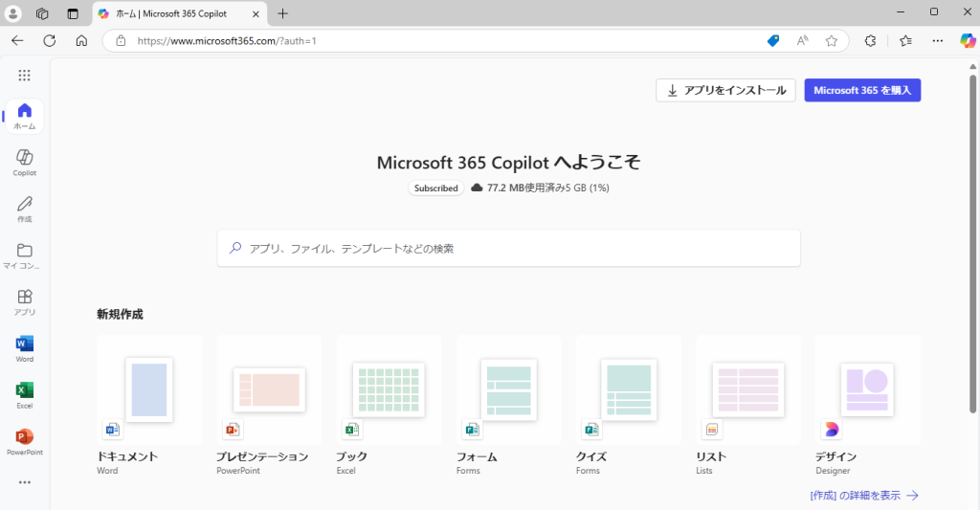The height and width of the screenshot is (510, 980).
Task: Expand the sidebar more options ellipsis
Action: click(x=25, y=482)
